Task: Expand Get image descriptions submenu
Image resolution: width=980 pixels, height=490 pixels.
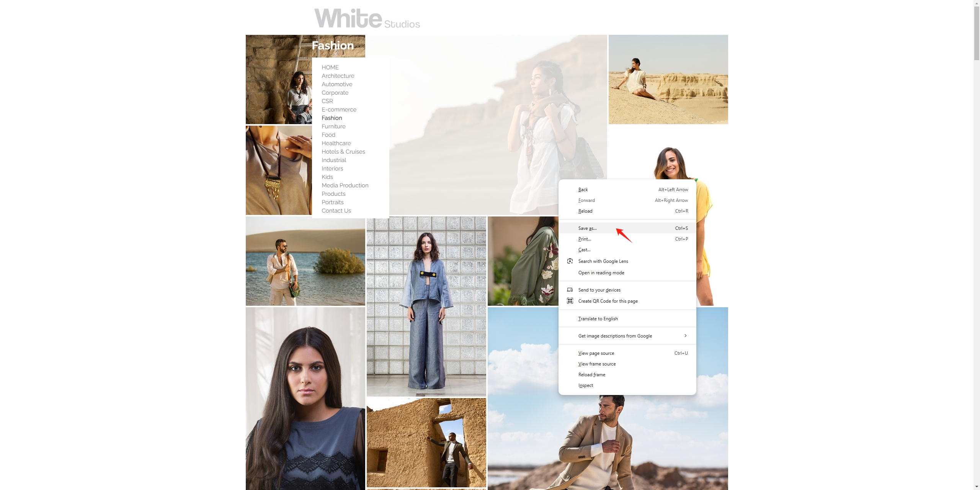Action: coord(686,336)
